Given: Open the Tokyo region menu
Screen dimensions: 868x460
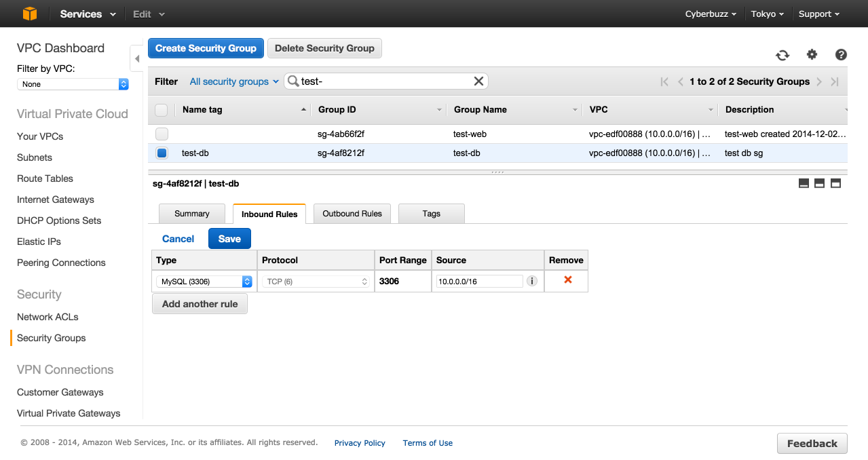Looking at the screenshot, I should 767,13.
